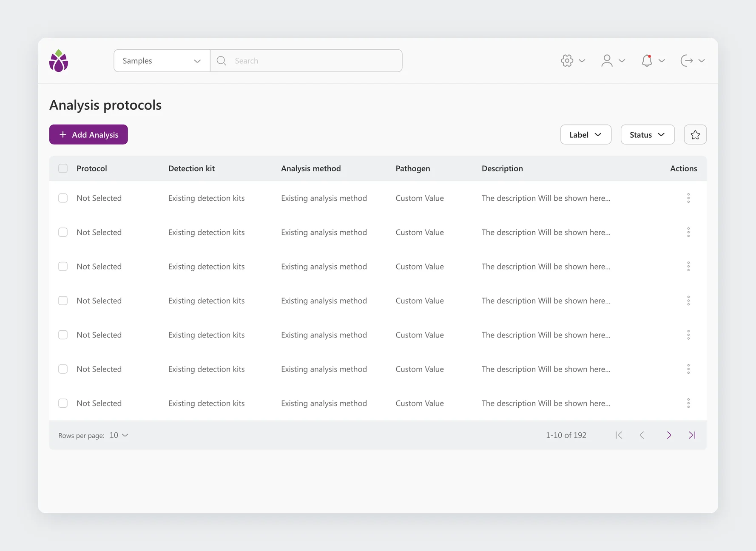Click the Protocol column header
The image size is (756, 551).
tap(92, 168)
